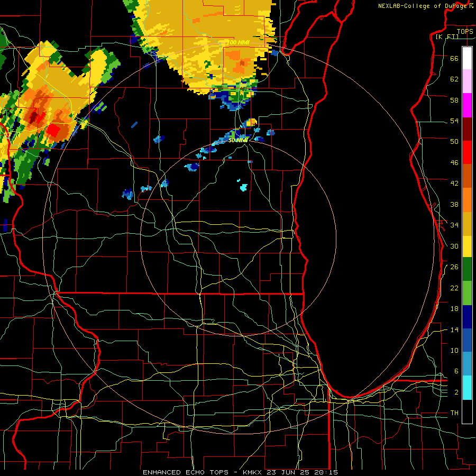Image resolution: width=476 pixels, height=476 pixels.
Task: Click the "54" legend value
Action: coord(454,121)
